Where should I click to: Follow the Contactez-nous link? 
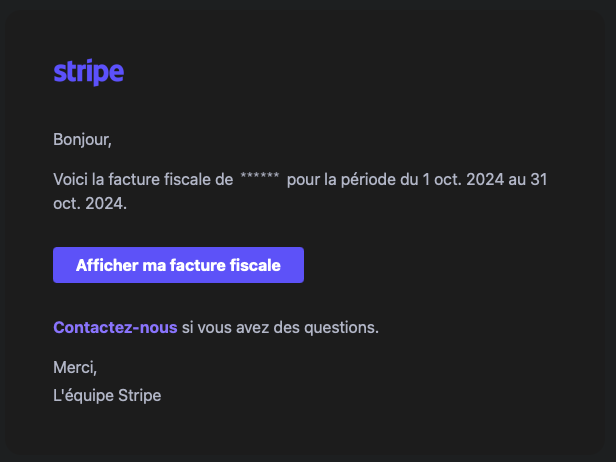[x=115, y=327]
